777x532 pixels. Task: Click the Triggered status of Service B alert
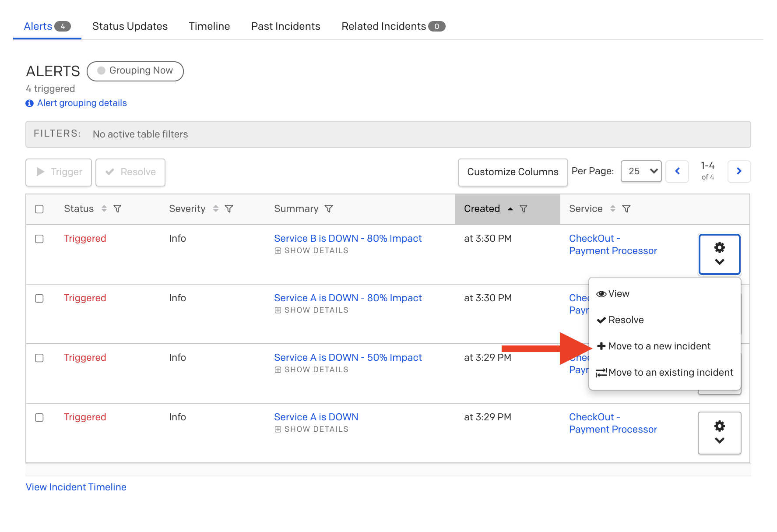[x=85, y=238]
